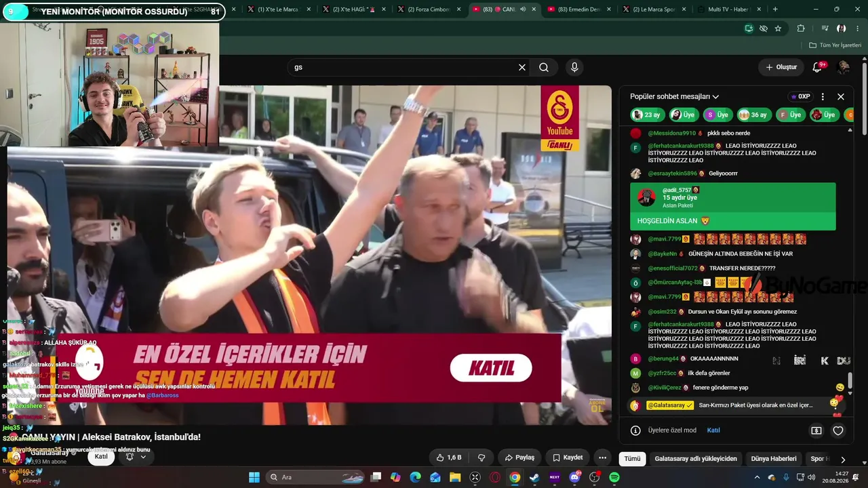Open the Tüm Yer İşaretleri bookmarks folder
Screen dimensions: 868x488
click(835, 45)
